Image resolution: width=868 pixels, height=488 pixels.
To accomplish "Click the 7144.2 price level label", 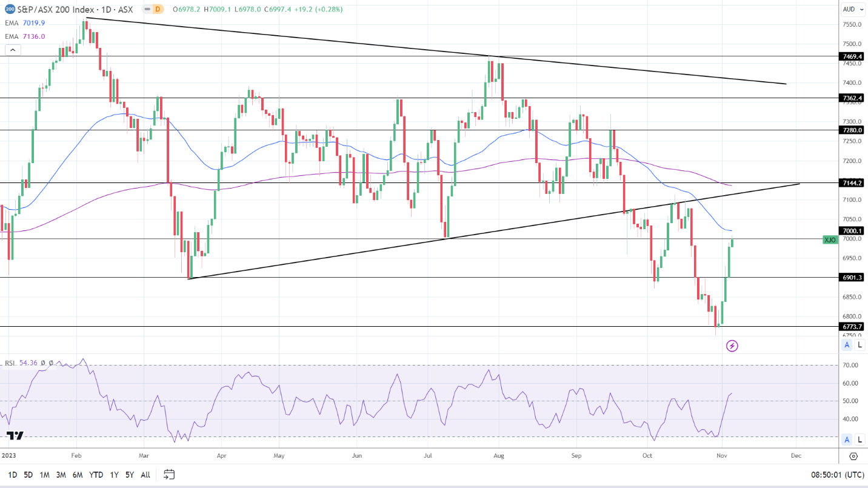I will pyautogui.click(x=852, y=182).
